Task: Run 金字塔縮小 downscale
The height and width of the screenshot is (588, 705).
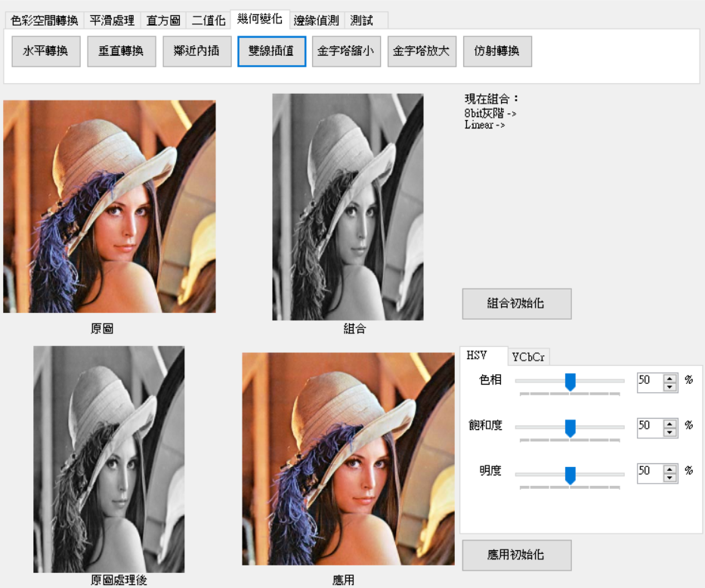Action: pyautogui.click(x=346, y=51)
